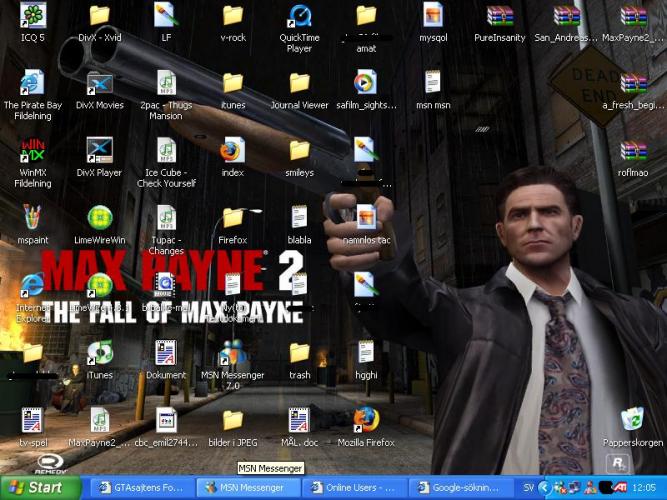The height and width of the screenshot is (500, 667).
Task: Open iTunes desktop shortcut
Action: pos(100,353)
